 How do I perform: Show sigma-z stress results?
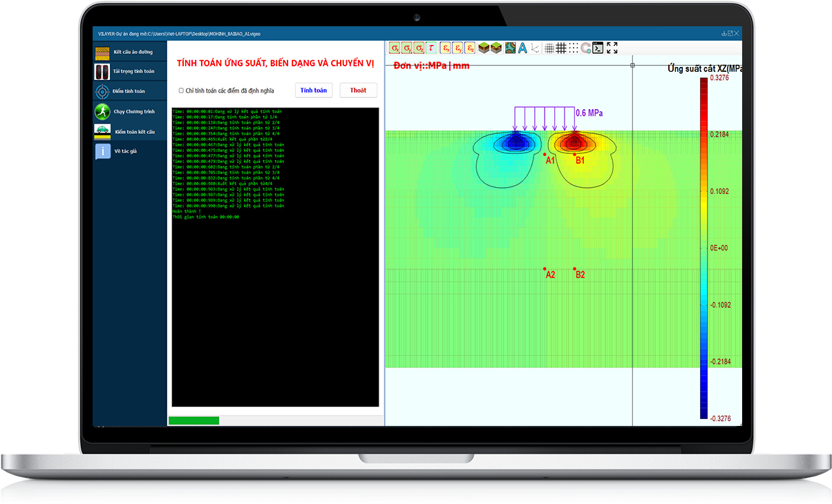pos(419,48)
